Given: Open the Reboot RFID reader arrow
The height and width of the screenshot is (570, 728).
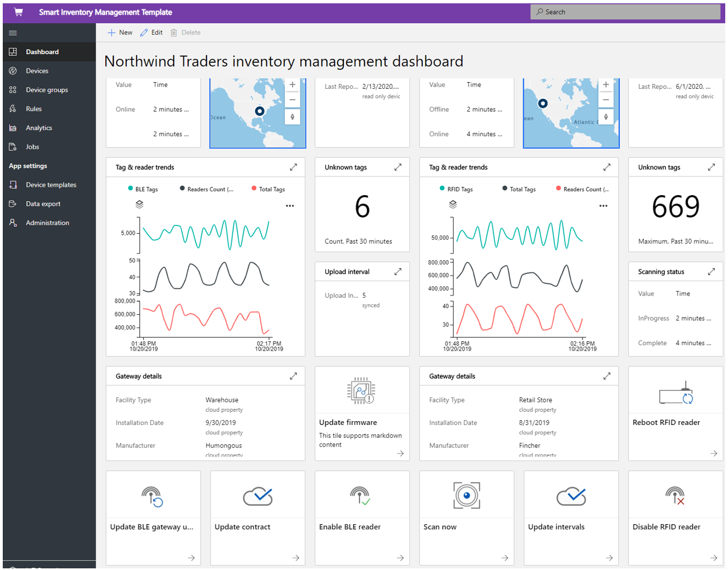Looking at the screenshot, I should pyautogui.click(x=714, y=453).
